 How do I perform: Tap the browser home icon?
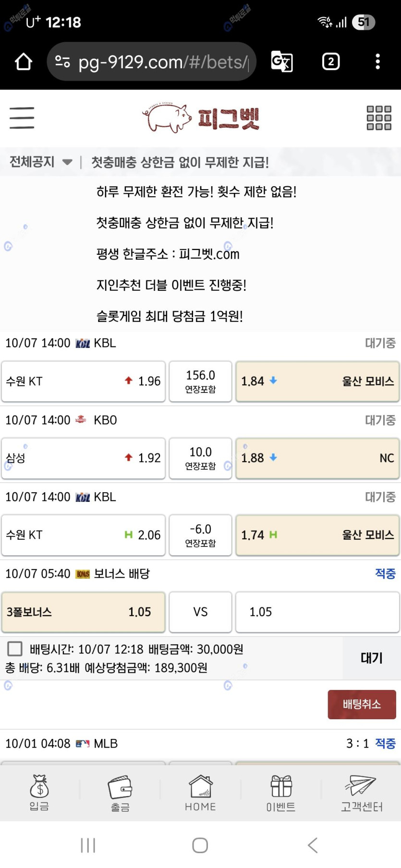pos(24,62)
